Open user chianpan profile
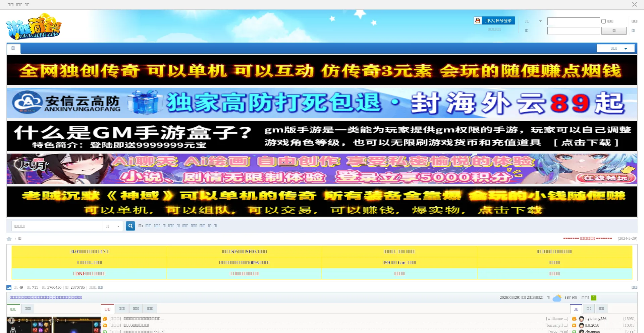This screenshot has height=333, width=644. pos(592,331)
